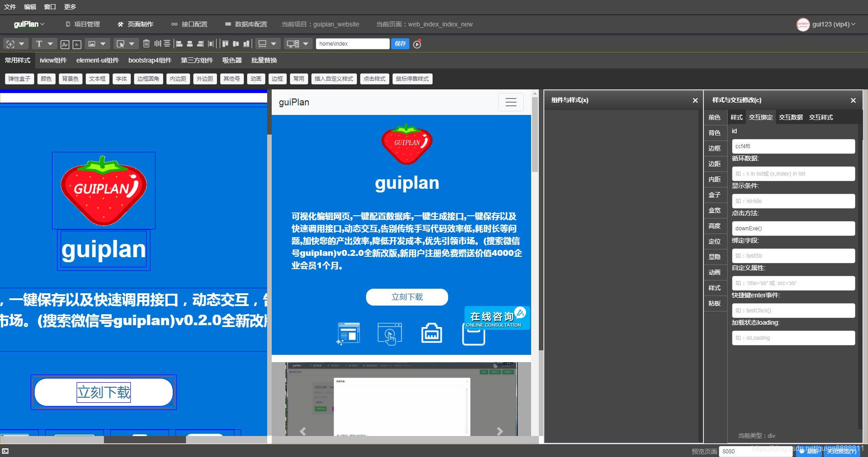Click the home\index path field
Viewport: 868px width, 457px height.
pyautogui.click(x=353, y=44)
